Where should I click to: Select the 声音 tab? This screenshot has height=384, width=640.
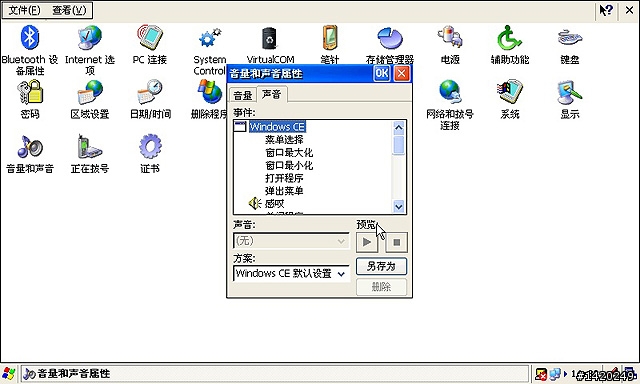pos(271,94)
